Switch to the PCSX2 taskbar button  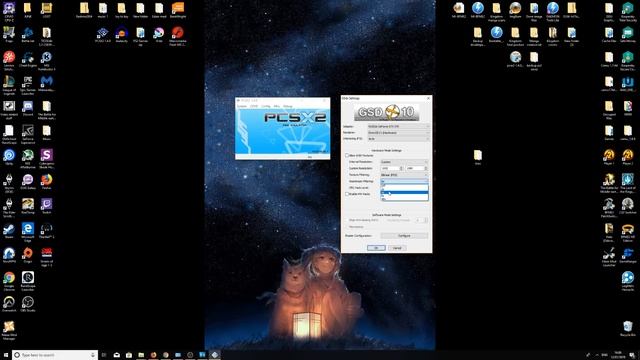tap(215, 355)
